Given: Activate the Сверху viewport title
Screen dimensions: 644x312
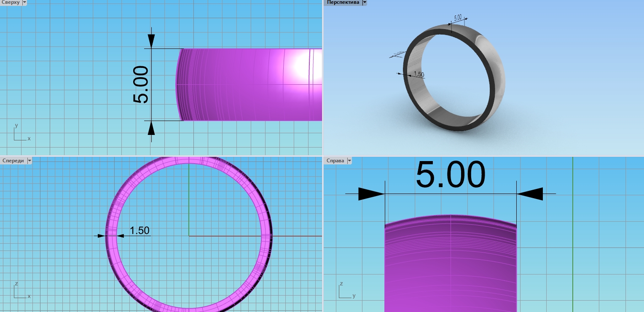Looking at the screenshot, I should (11, 3).
